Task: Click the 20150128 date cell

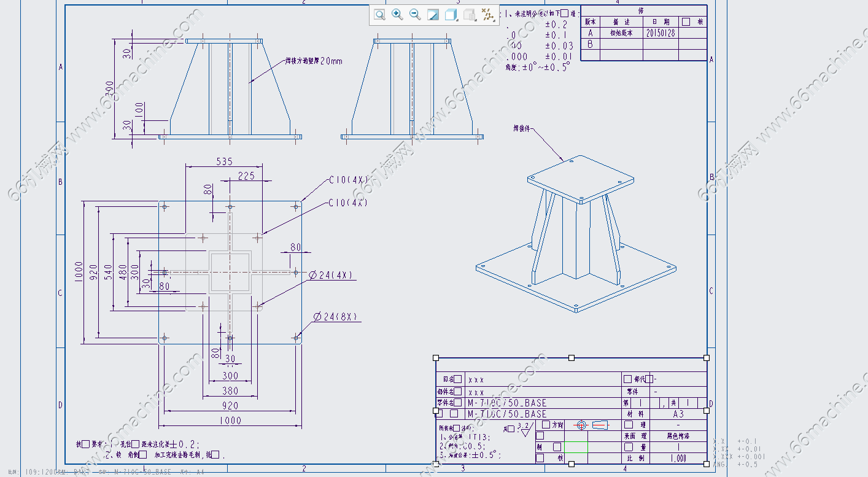Action: pyautogui.click(x=661, y=33)
